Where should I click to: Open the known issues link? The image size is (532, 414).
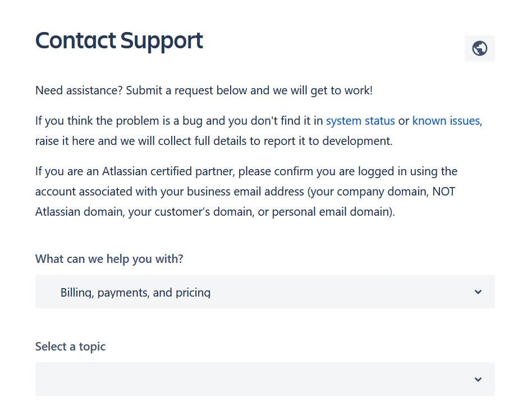446,121
